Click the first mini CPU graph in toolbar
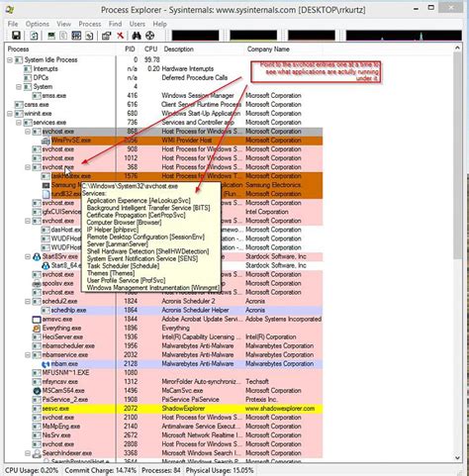Screen dimensions: 469x476 click(x=195, y=35)
